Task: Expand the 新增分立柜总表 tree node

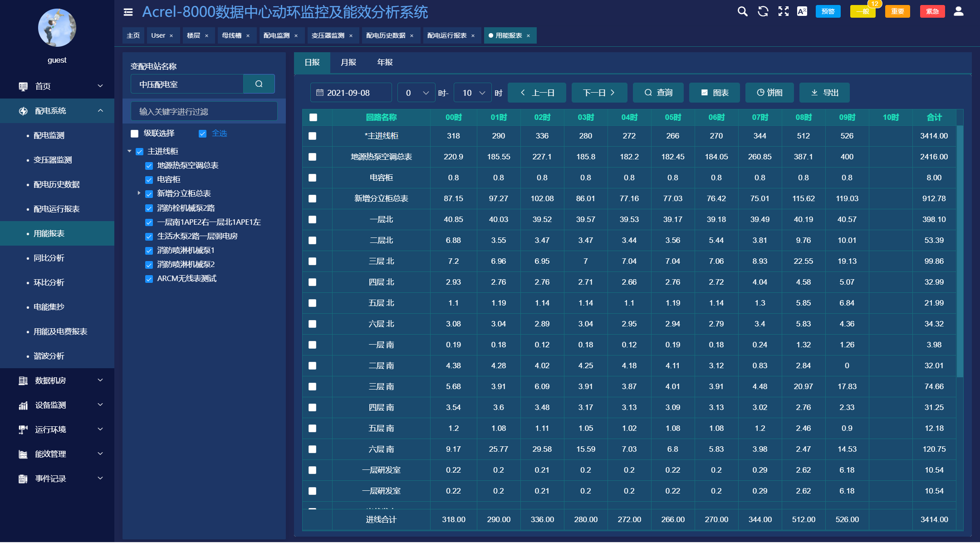Action: tap(139, 193)
